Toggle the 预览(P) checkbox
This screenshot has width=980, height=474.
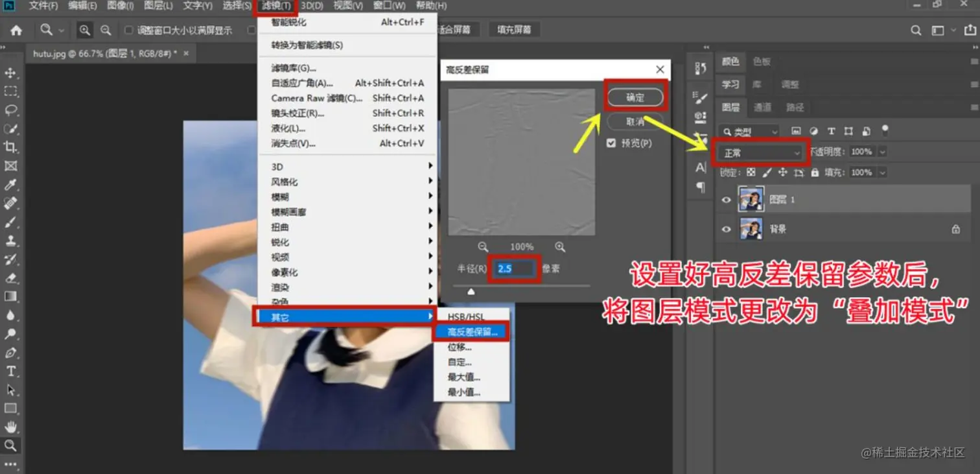611,143
